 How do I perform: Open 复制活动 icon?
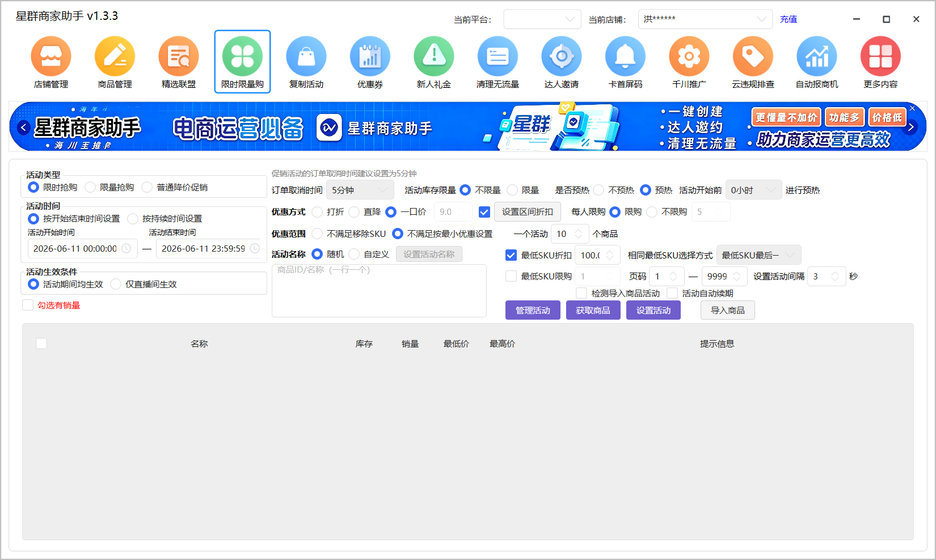coord(306,62)
